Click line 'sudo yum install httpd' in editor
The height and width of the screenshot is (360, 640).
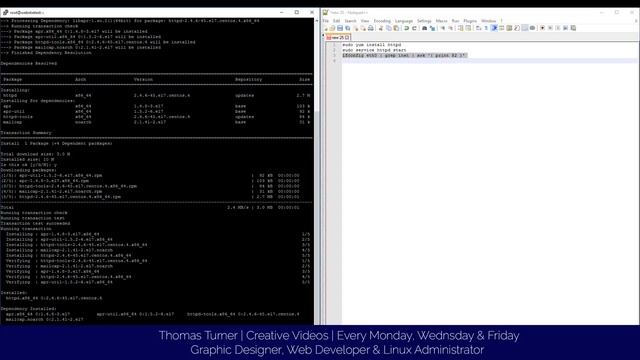click(x=371, y=44)
